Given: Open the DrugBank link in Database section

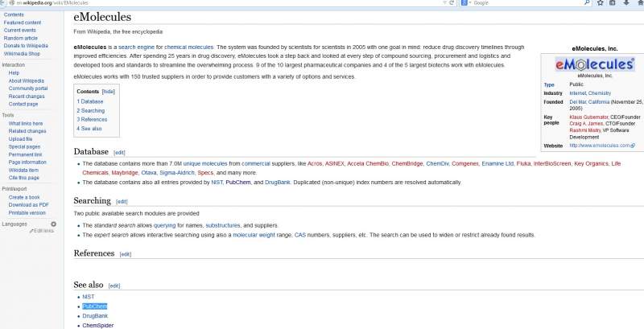Looking at the screenshot, I should coord(278,182).
